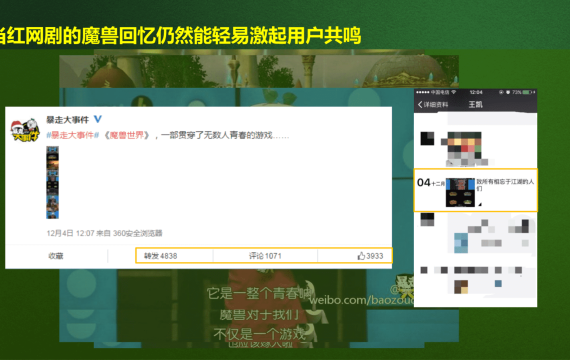Open the 暴走大事件 username link
Viewport: 570px width, 360px height.
coord(68,119)
